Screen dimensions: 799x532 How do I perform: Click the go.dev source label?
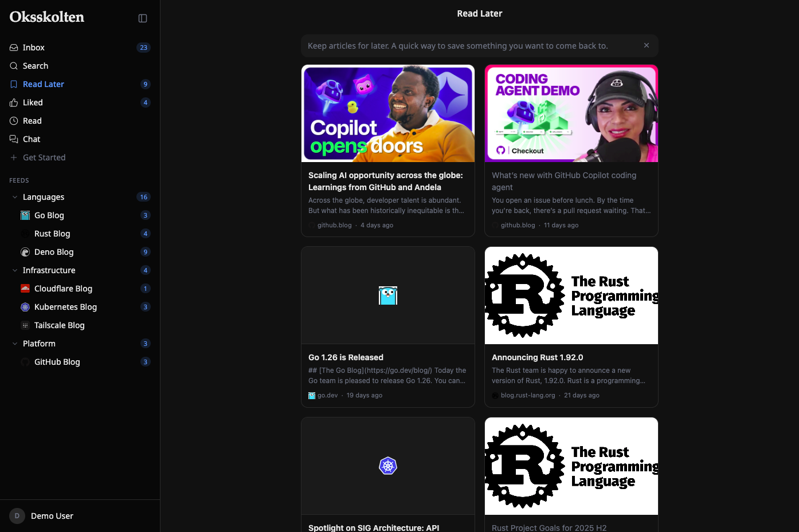328,395
